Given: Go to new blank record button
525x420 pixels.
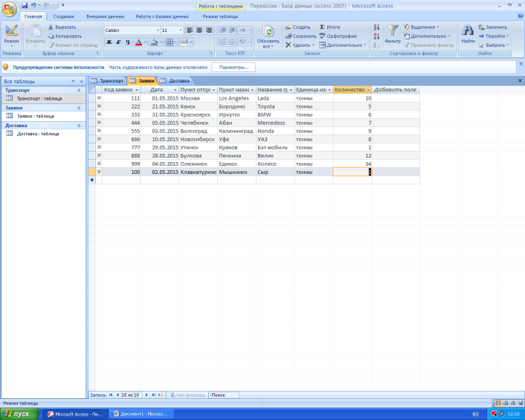Looking at the screenshot, I should [x=161, y=395].
